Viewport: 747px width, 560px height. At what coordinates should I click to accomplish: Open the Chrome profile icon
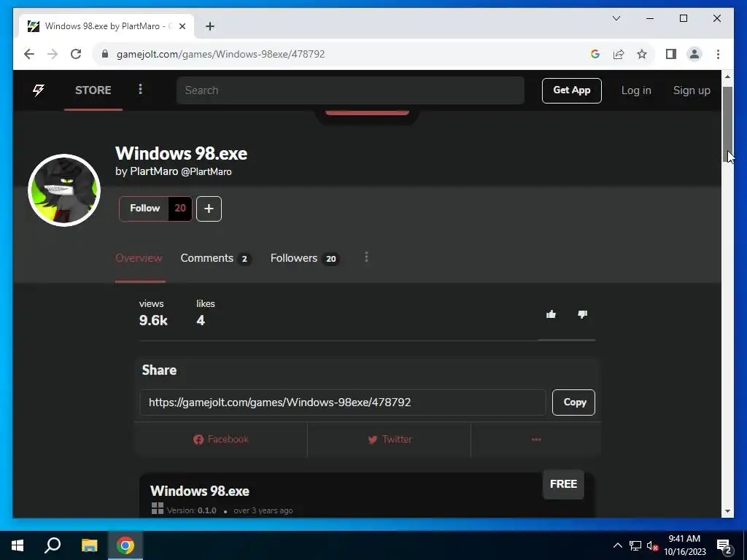pos(694,54)
